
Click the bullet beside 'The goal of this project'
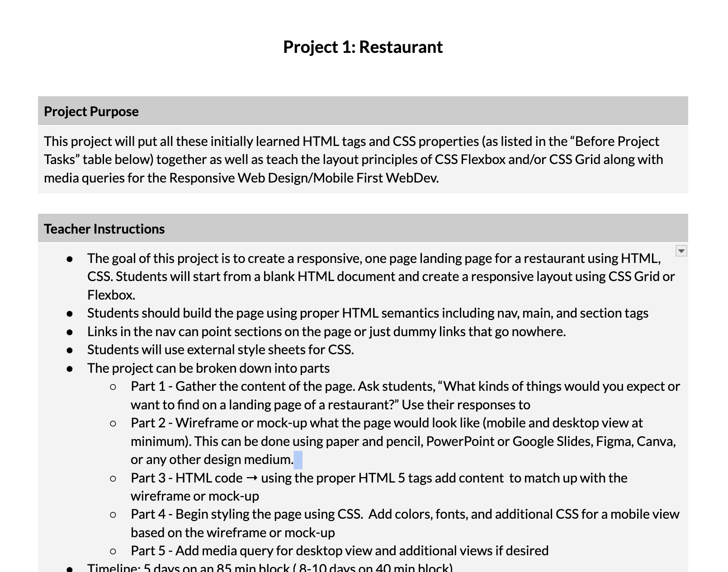pyautogui.click(x=70, y=259)
